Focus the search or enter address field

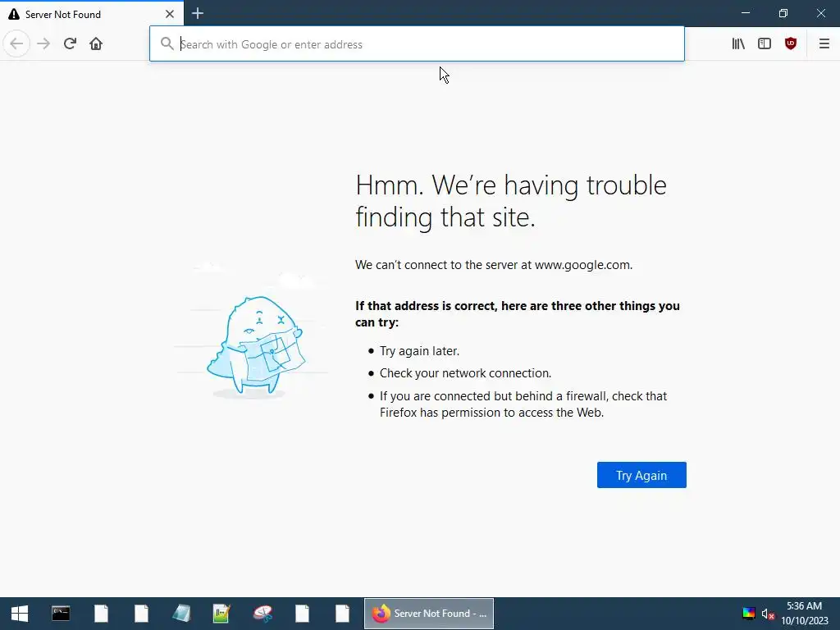pyautogui.click(x=417, y=44)
